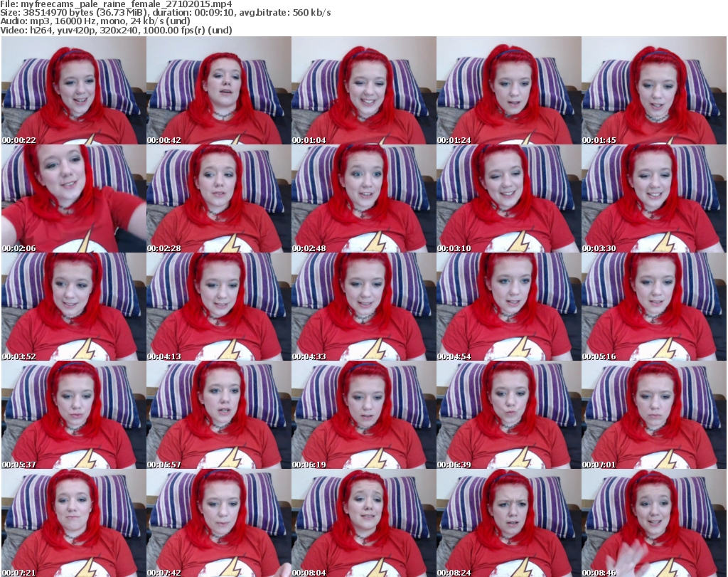Image resolution: width=728 pixels, height=577 pixels.
Task: Open the frame at 00:02:06
Action: point(74,198)
